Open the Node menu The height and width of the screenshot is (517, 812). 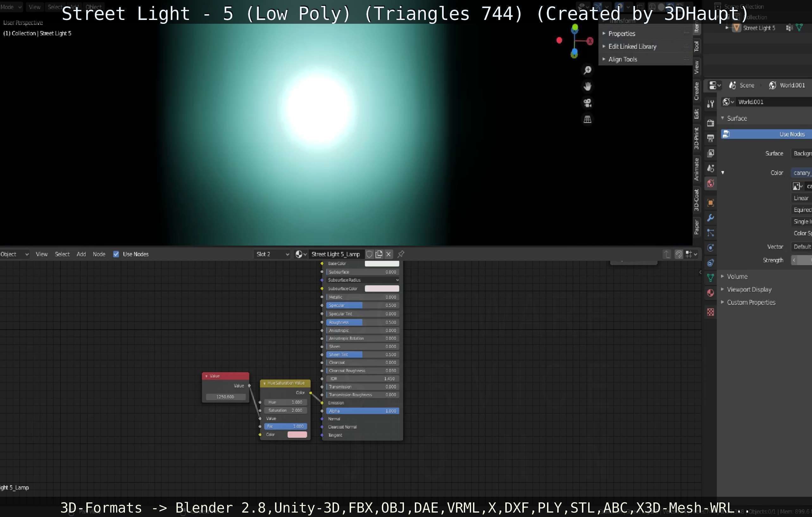99,254
